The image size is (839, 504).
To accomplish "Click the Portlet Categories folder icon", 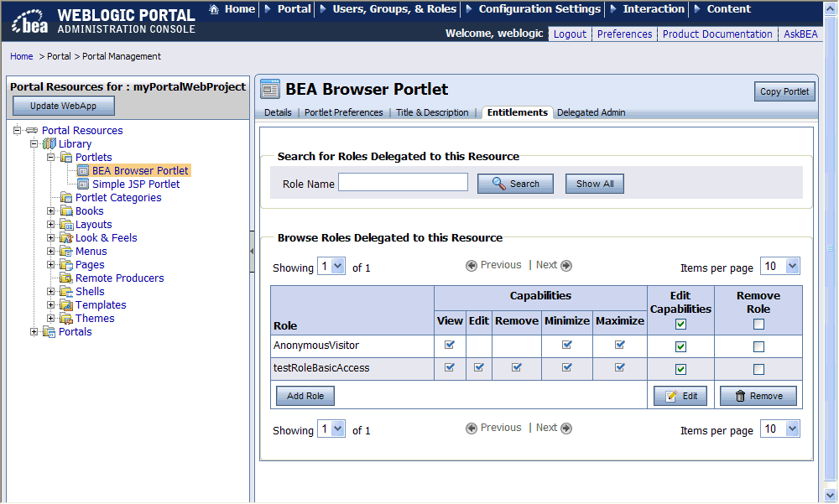I will (x=66, y=197).
